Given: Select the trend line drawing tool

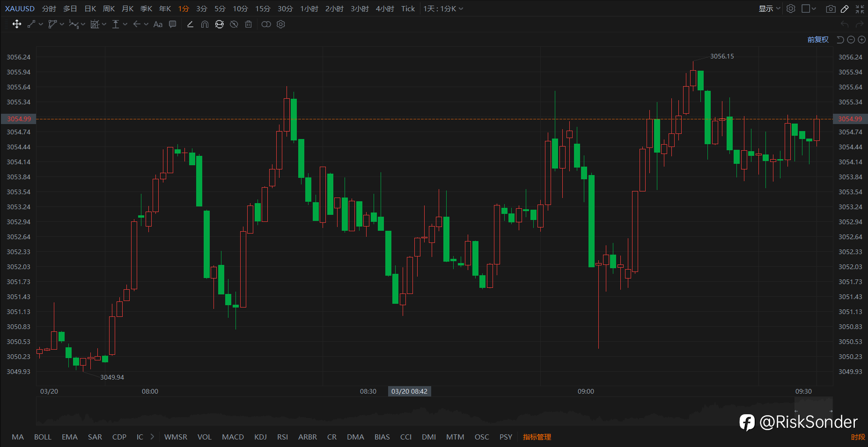Looking at the screenshot, I should [31, 24].
